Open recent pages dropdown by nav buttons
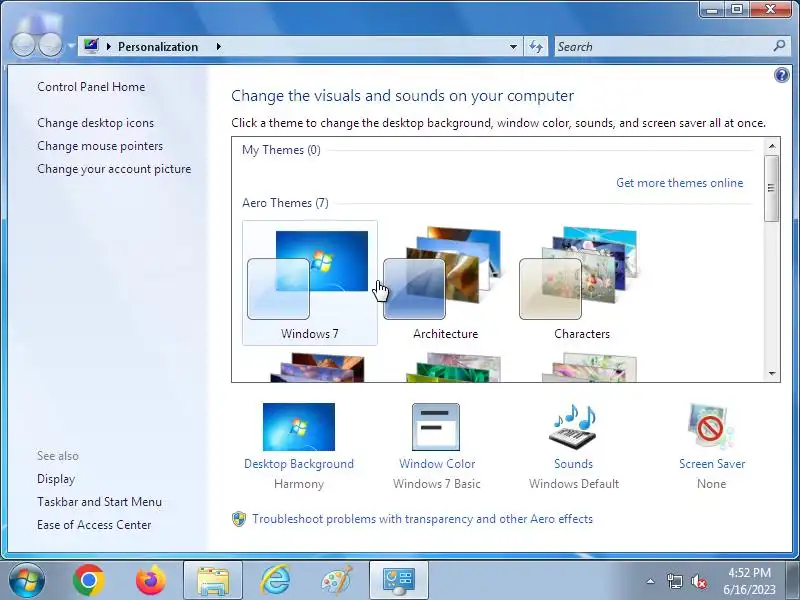Screen dimensions: 800x600 [x=70, y=46]
